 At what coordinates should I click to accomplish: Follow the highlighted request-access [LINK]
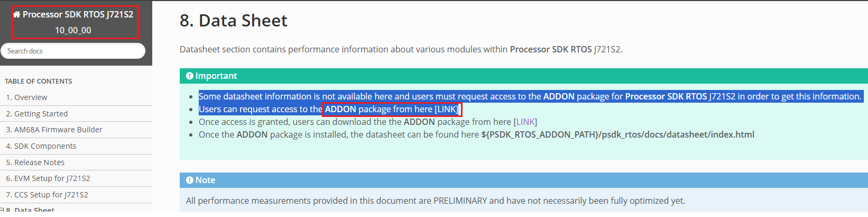tap(447, 109)
